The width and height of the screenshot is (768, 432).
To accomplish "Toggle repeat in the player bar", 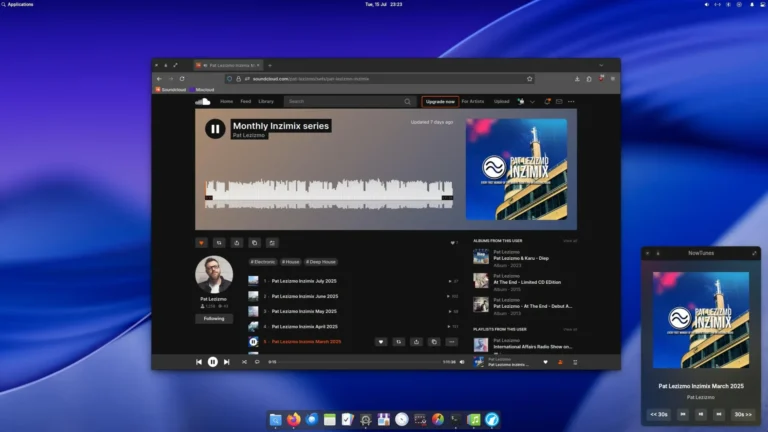I will click(257, 362).
